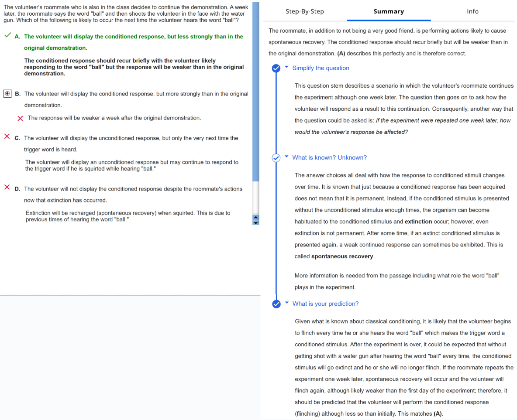Click the scroll down arrow in question panel
The image size is (517, 420).
click(x=256, y=222)
